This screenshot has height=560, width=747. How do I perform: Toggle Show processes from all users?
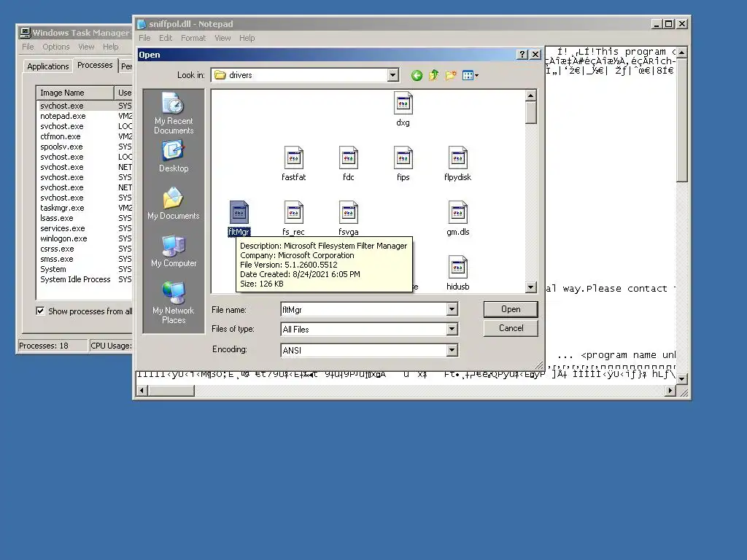coord(41,311)
